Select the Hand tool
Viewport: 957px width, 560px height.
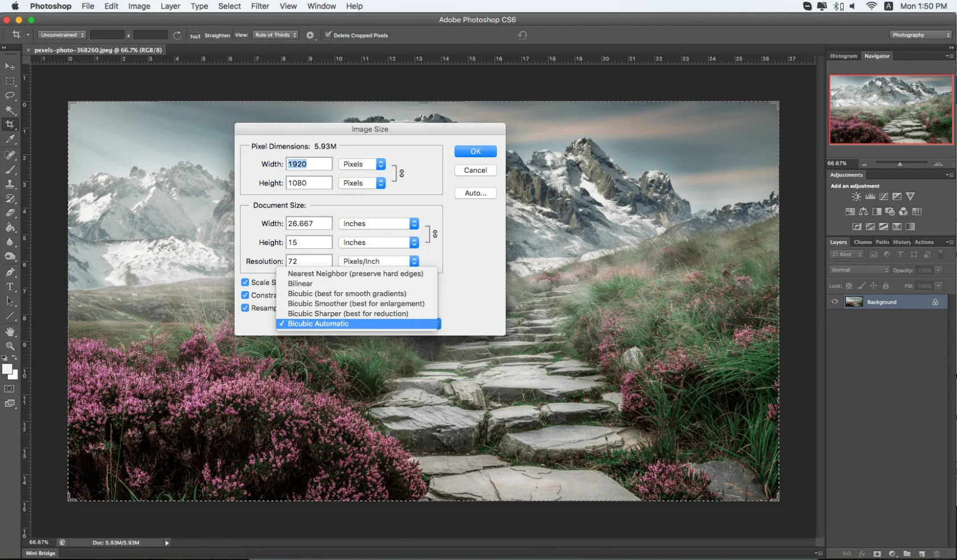(x=10, y=332)
